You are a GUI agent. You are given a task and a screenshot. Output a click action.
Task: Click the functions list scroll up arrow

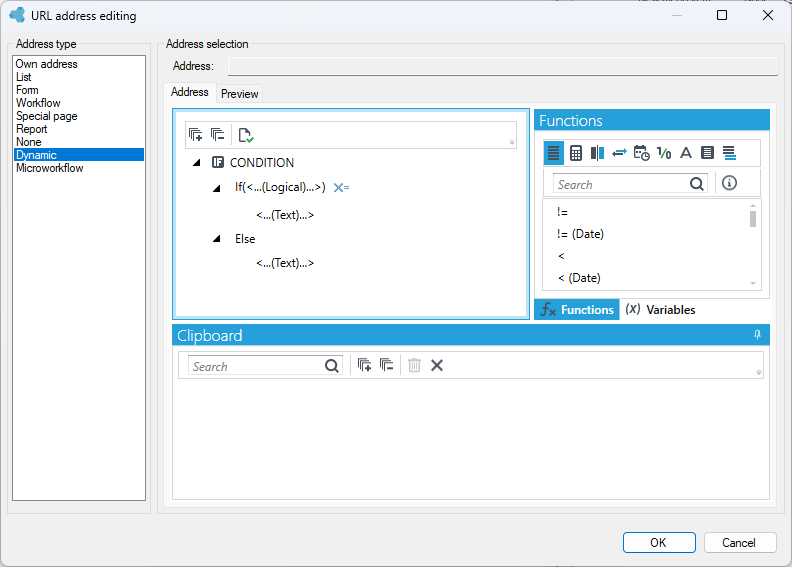click(x=753, y=205)
